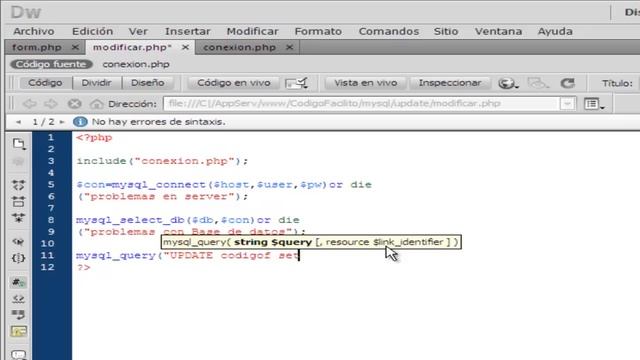Screen dimensions: 640x360
Task: Switch to the conexion.php document tab
Action: point(240,47)
